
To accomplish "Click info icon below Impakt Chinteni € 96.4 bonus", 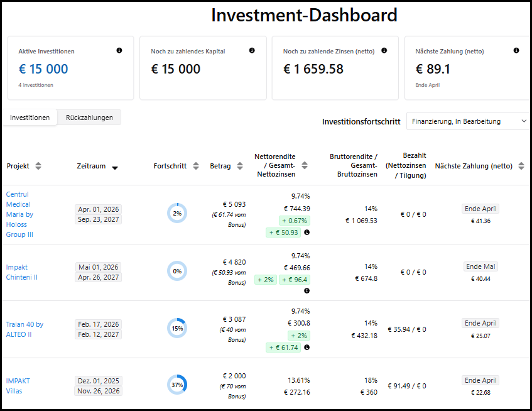I will click(x=307, y=291).
